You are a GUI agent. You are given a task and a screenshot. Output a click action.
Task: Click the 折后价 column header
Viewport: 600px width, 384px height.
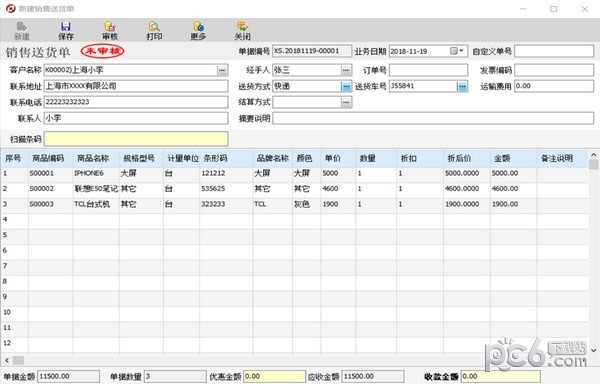coord(466,158)
